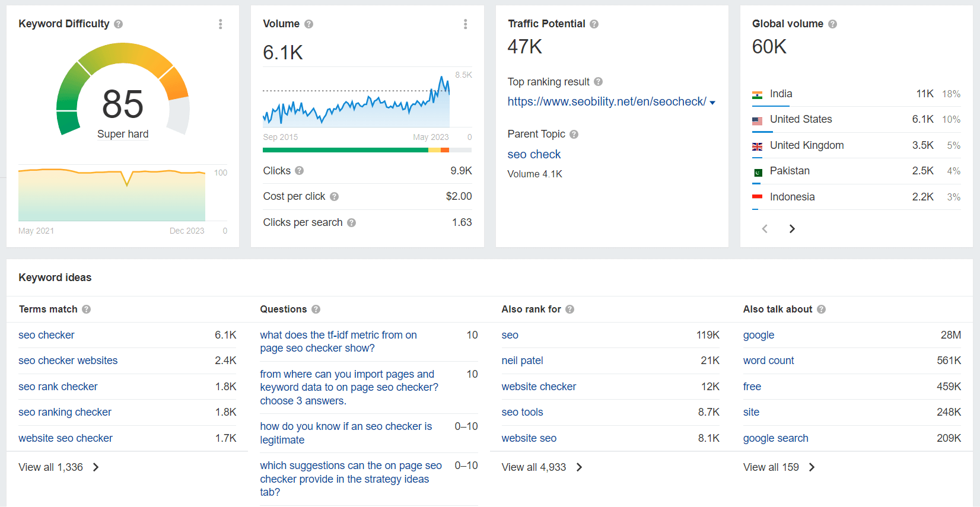This screenshot has width=980, height=507.
Task: Go to next page of countries
Action: point(792,229)
